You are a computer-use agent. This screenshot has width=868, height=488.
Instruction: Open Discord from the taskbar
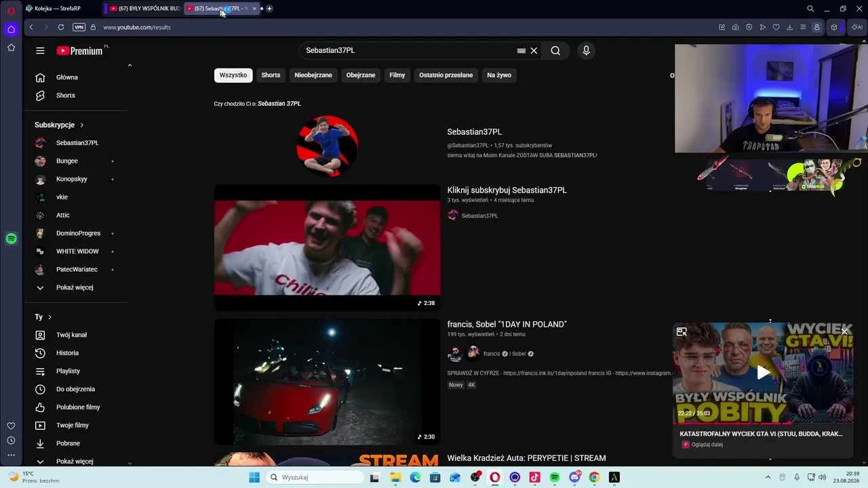point(574,477)
